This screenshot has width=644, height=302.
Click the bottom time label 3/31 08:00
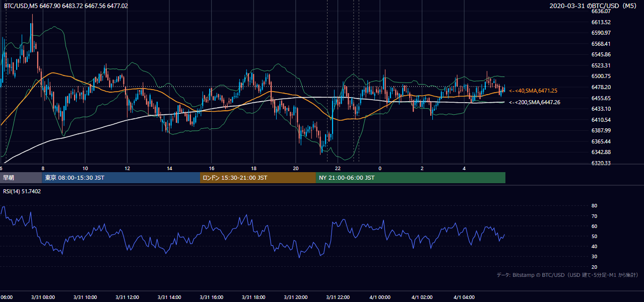[x=42, y=297]
